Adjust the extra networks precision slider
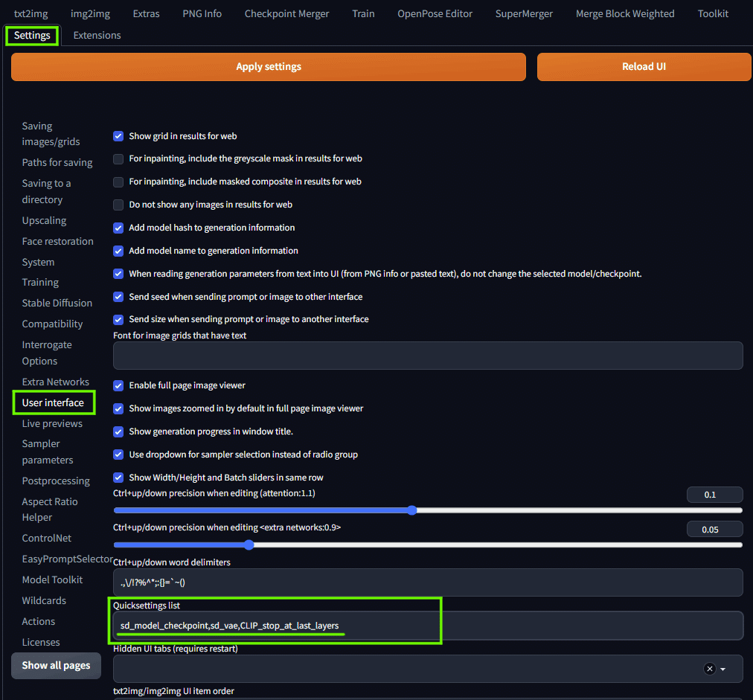The height and width of the screenshot is (700, 753). click(x=428, y=545)
